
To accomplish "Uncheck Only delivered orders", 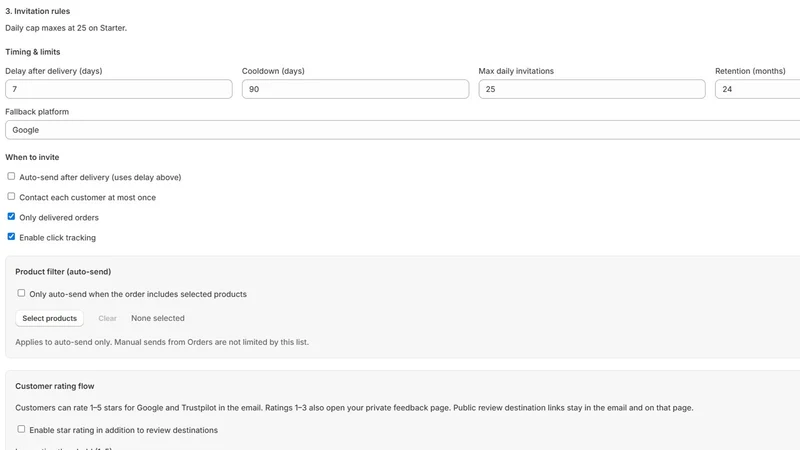I will [x=11, y=217].
